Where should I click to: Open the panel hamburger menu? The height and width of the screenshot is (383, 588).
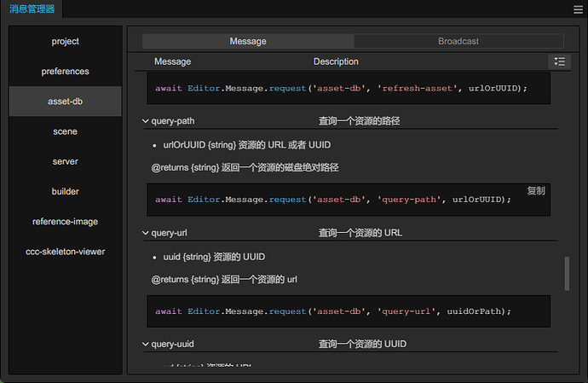click(579, 10)
